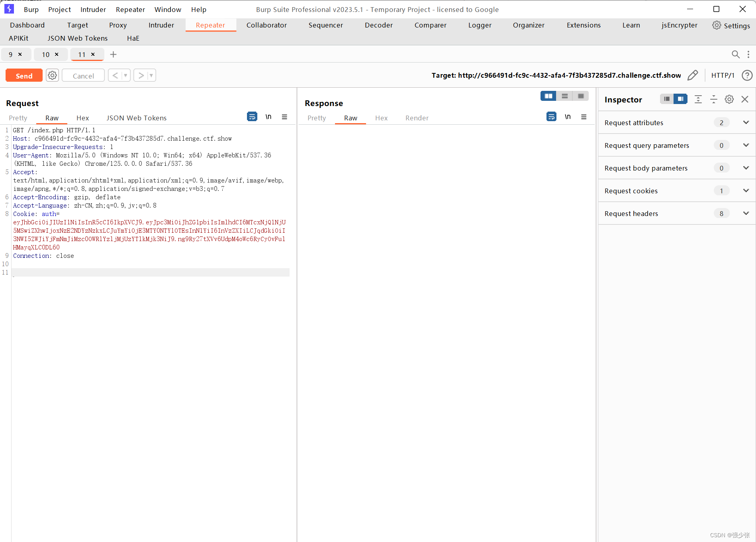
Task: Switch HTTP/1 protocol selector
Action: point(723,75)
